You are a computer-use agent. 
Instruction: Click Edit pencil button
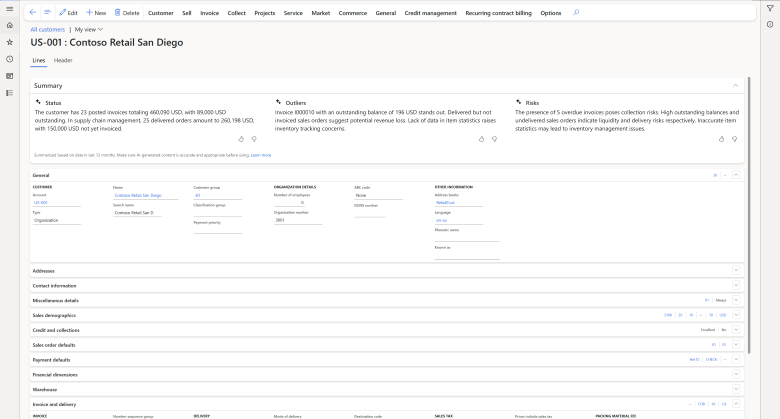pos(68,13)
